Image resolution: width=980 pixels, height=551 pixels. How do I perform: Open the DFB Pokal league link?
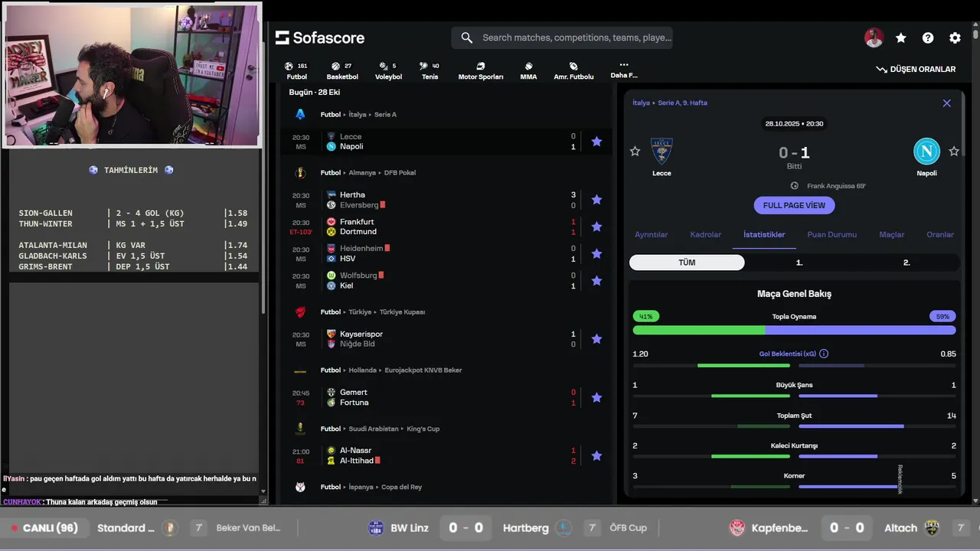pos(400,173)
